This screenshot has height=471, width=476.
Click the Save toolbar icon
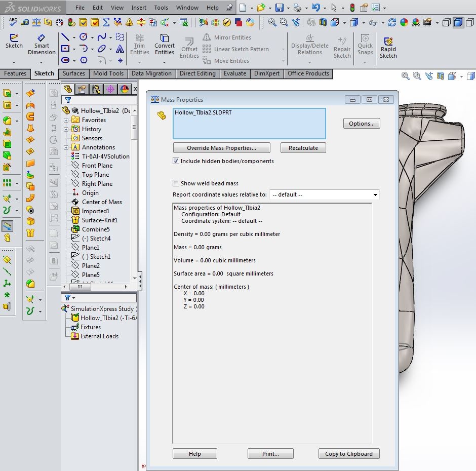pos(279,7)
